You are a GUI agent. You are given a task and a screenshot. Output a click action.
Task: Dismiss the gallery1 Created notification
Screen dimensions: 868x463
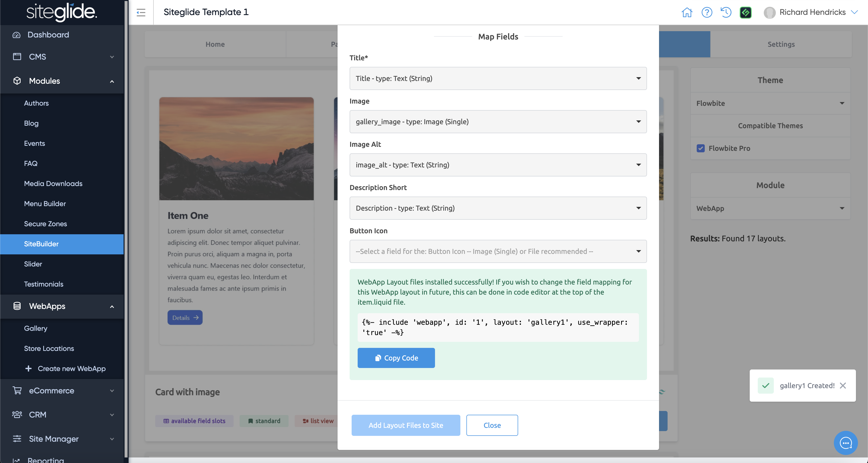843,385
